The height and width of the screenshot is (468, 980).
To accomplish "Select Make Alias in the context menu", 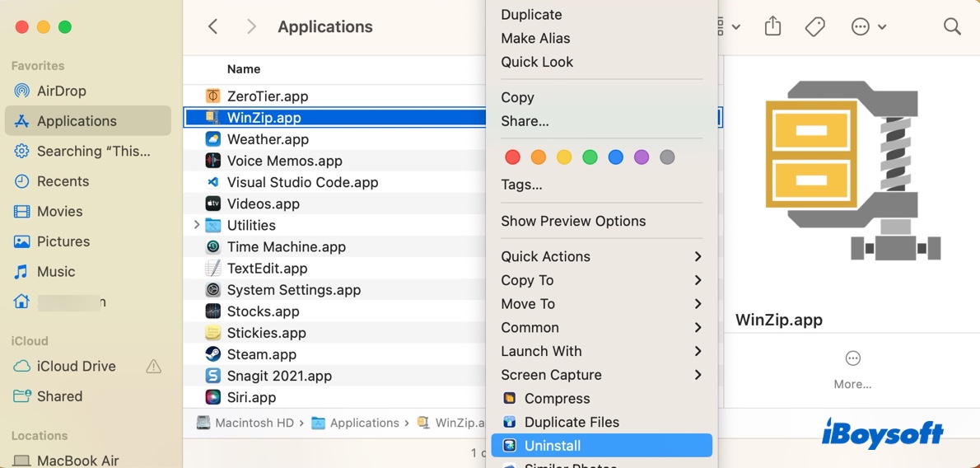I will tap(535, 38).
